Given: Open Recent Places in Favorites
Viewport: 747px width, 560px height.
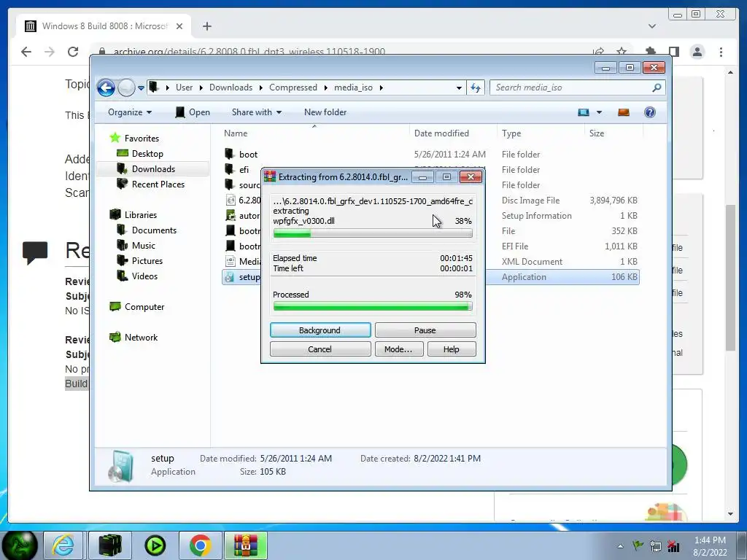Looking at the screenshot, I should [158, 184].
